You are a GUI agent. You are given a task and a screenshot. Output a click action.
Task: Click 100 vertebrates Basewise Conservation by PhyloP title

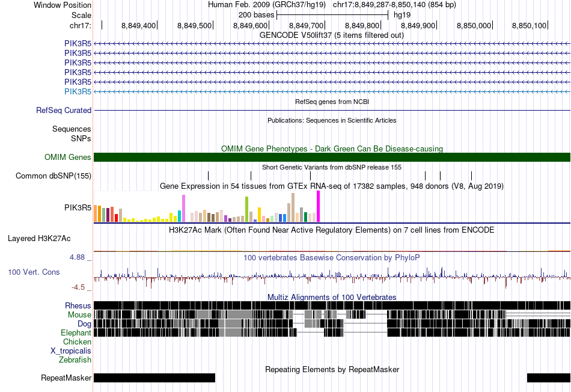pos(332,257)
